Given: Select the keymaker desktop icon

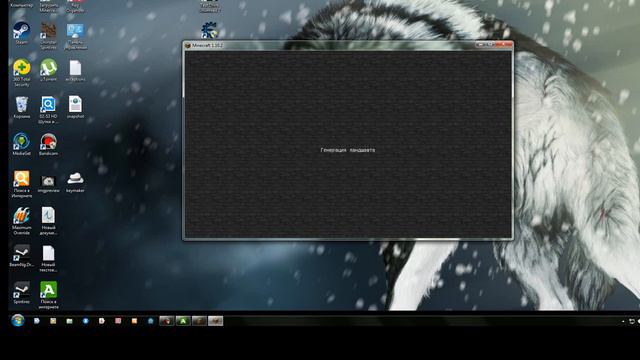Looking at the screenshot, I should point(75,182).
